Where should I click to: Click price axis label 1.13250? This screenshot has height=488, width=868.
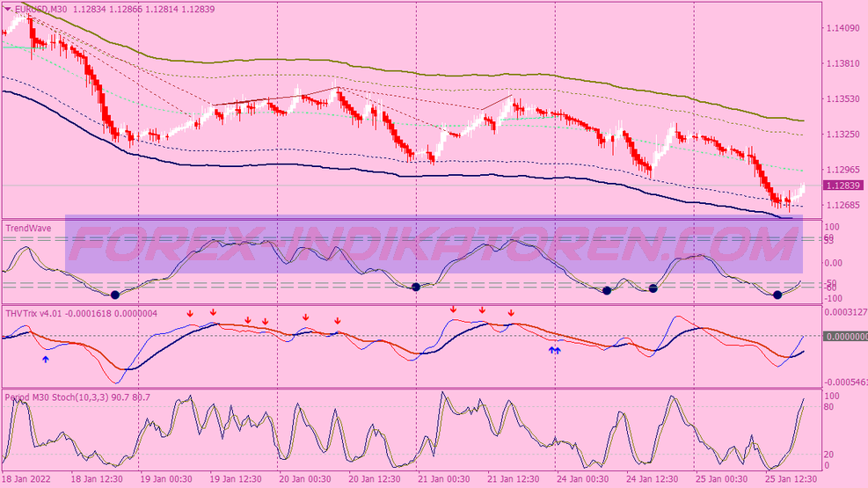coord(842,135)
